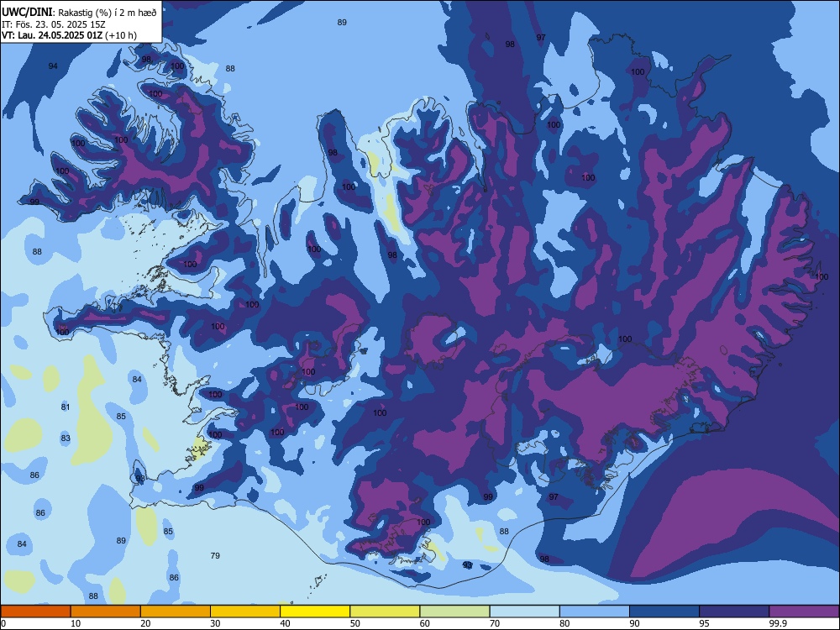Click the "79" humidity value on the map

point(215,555)
